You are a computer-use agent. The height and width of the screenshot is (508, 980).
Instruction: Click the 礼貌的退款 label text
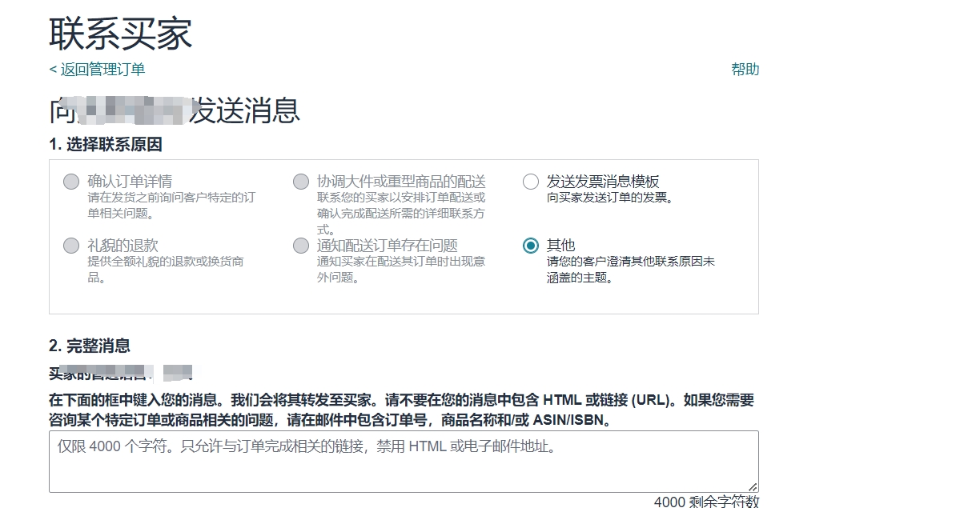(122, 246)
